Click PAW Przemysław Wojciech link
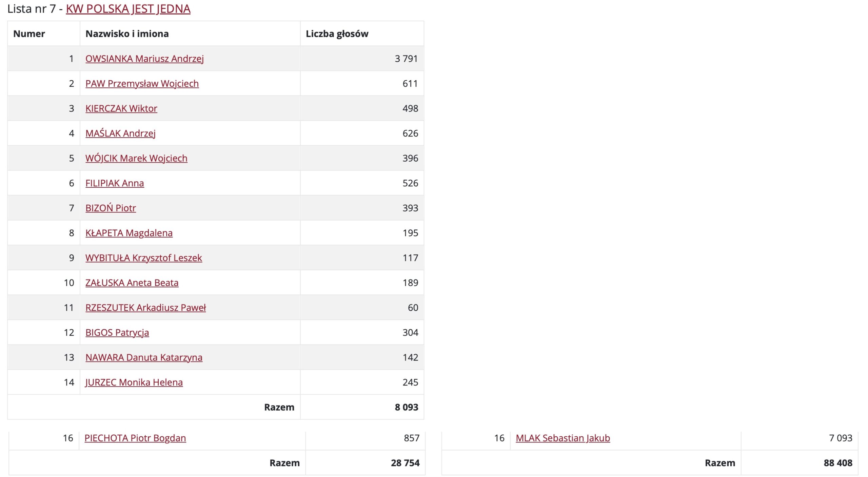The height and width of the screenshot is (477, 868). 142,83
